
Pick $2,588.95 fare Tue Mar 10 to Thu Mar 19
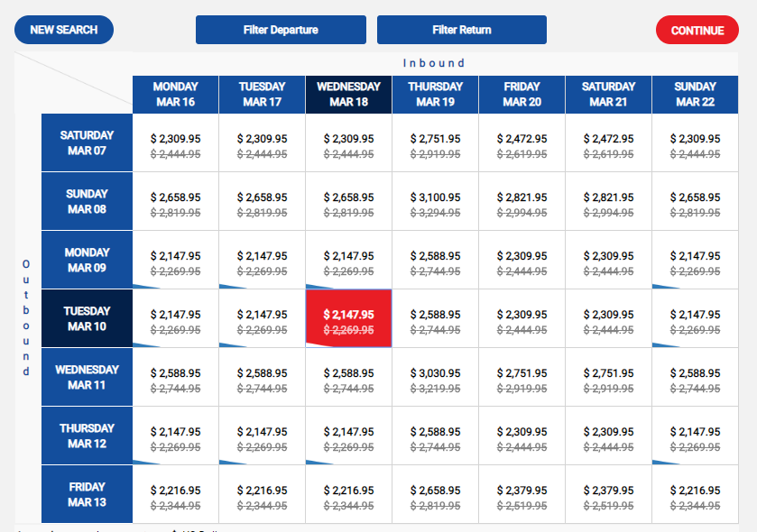435,318
